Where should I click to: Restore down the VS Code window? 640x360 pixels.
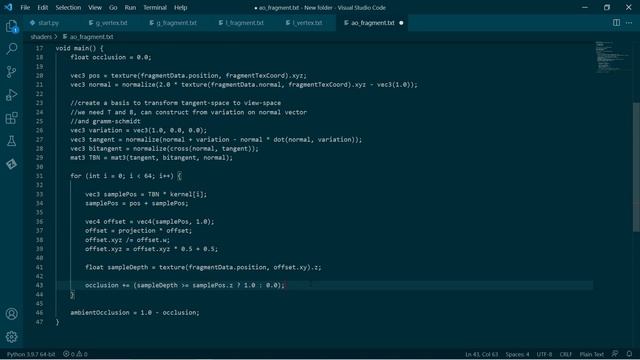coord(607,7)
